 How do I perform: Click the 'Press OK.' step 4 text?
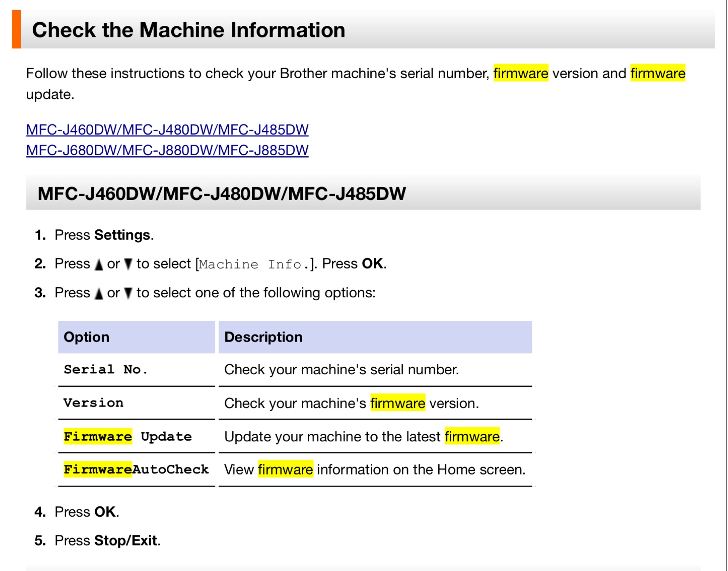pos(87,512)
